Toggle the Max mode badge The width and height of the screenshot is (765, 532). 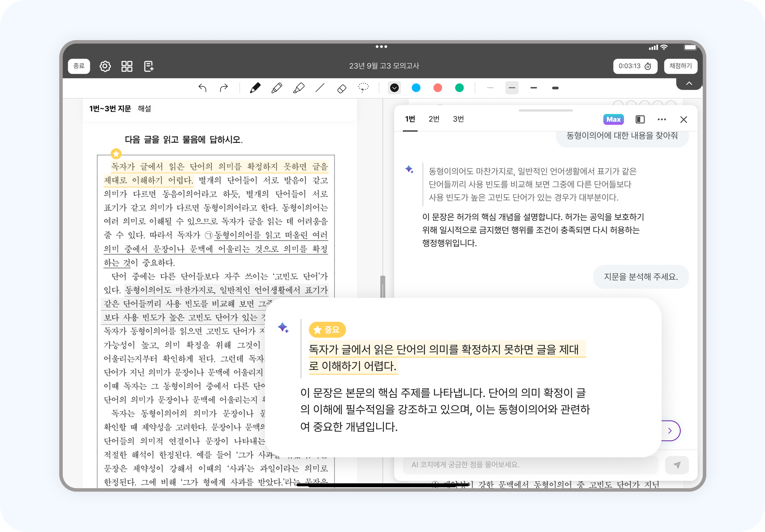(613, 120)
